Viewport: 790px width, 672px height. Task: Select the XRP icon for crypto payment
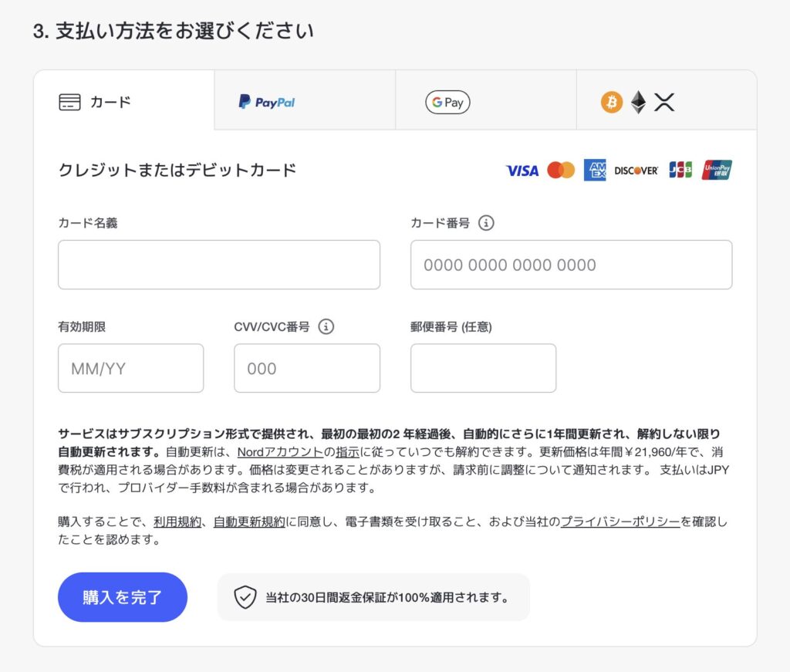click(x=666, y=102)
